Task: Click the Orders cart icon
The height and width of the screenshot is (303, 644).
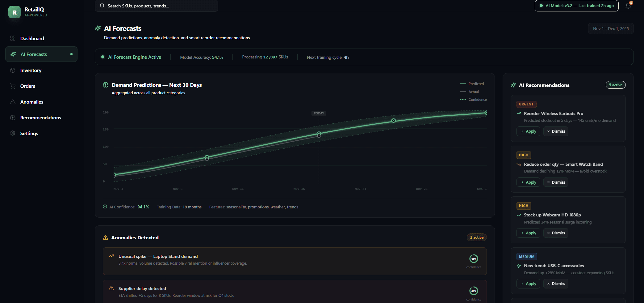Action: point(13,86)
